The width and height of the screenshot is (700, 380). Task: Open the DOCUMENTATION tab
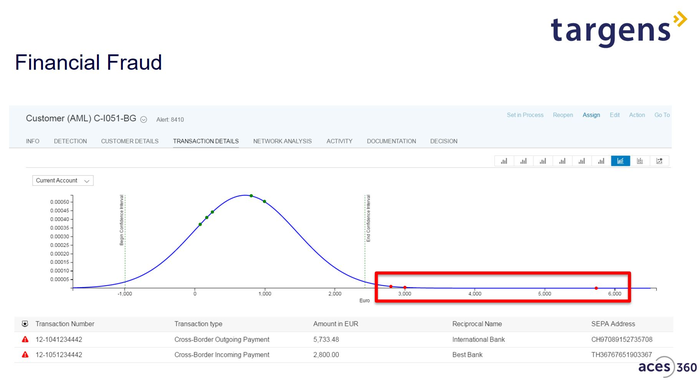(392, 141)
